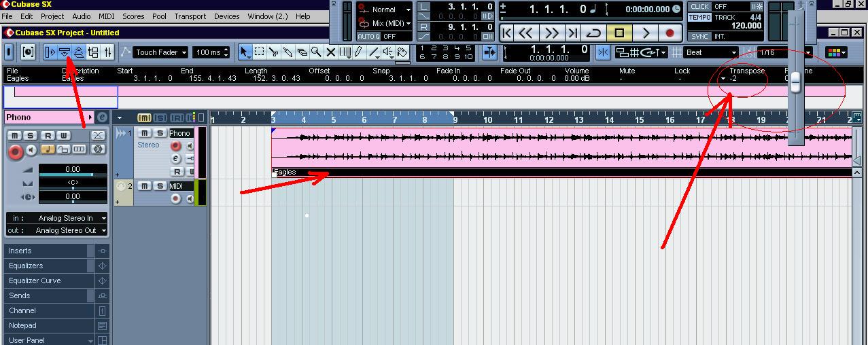Viewport: 868px width, 345px height.
Task: Open the Audio menu
Action: [82, 16]
